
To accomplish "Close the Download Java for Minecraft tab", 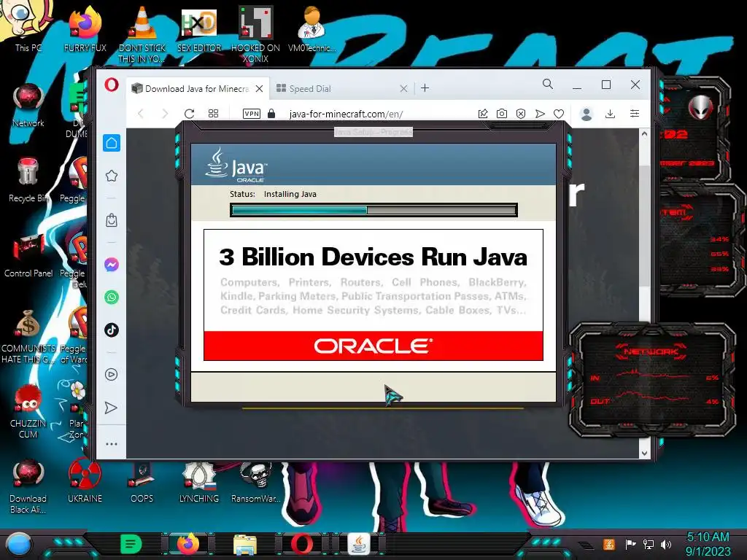I will pyautogui.click(x=259, y=88).
